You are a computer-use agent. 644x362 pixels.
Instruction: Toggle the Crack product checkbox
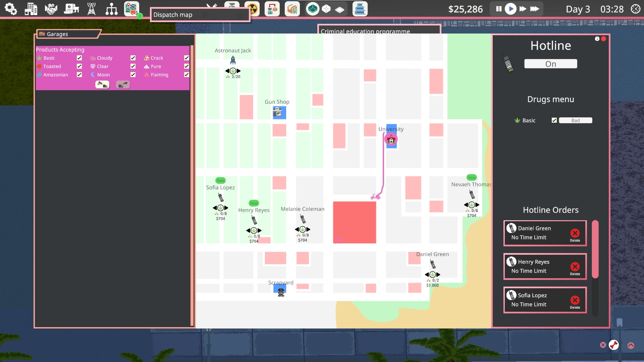186,58
